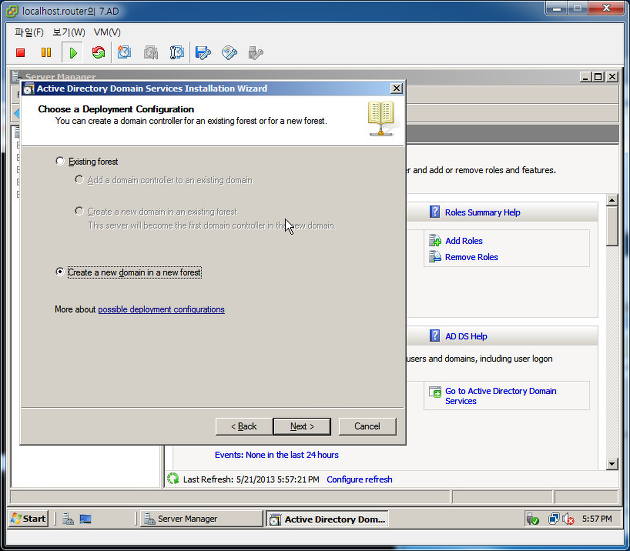This screenshot has width=630, height=551.
Task: Click the safely remove hardware tray icon
Action: click(x=532, y=519)
